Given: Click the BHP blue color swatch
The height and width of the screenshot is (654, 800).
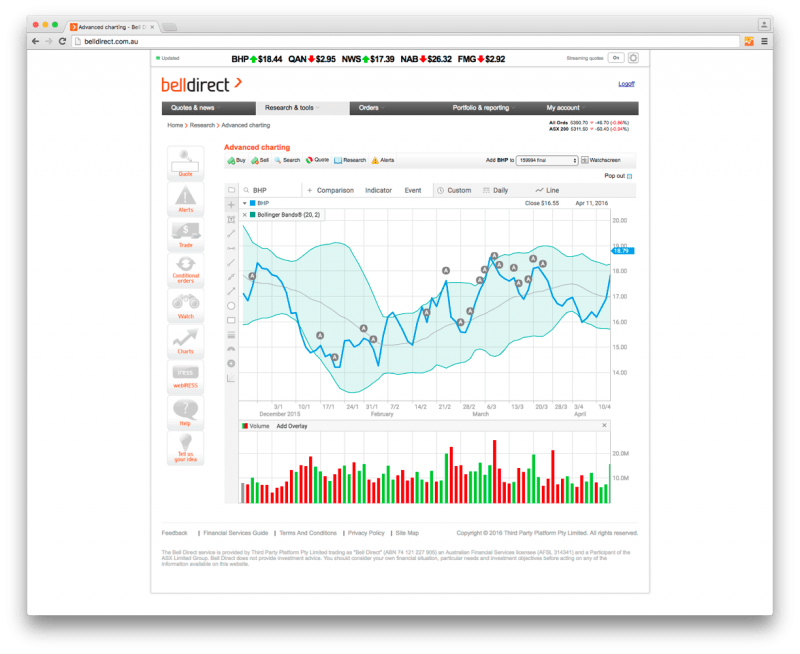Looking at the screenshot, I should point(253,203).
